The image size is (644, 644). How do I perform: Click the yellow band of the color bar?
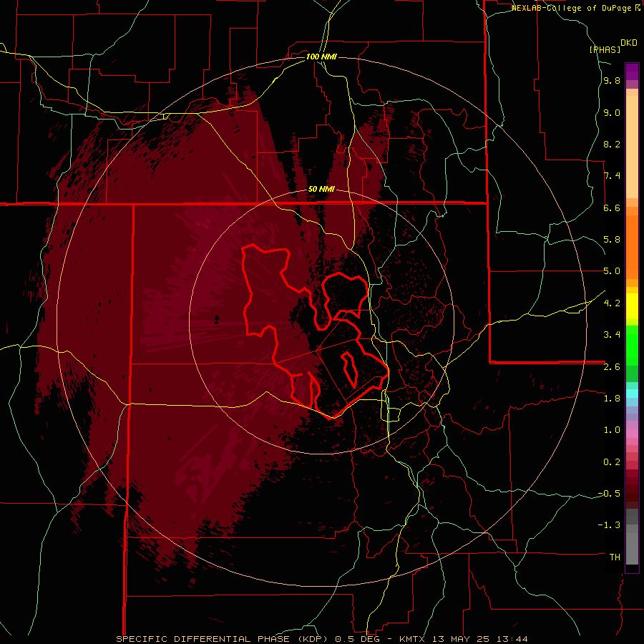click(632, 306)
